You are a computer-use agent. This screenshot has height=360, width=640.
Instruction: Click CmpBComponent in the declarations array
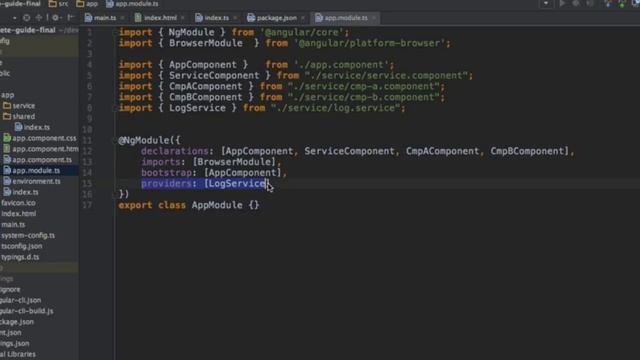[x=527, y=151]
